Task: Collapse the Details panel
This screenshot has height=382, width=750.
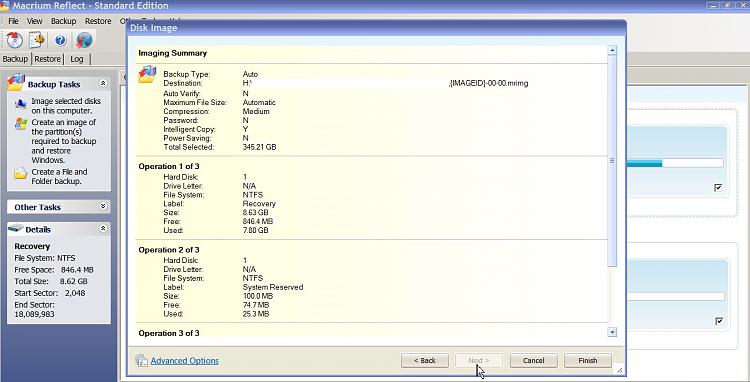Action: pyautogui.click(x=103, y=229)
